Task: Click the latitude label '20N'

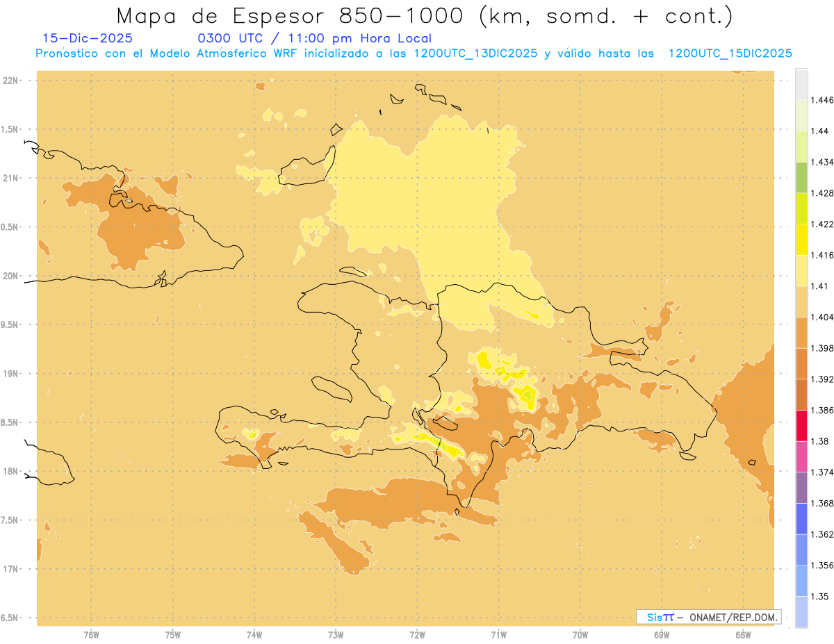Action: pyautogui.click(x=10, y=276)
